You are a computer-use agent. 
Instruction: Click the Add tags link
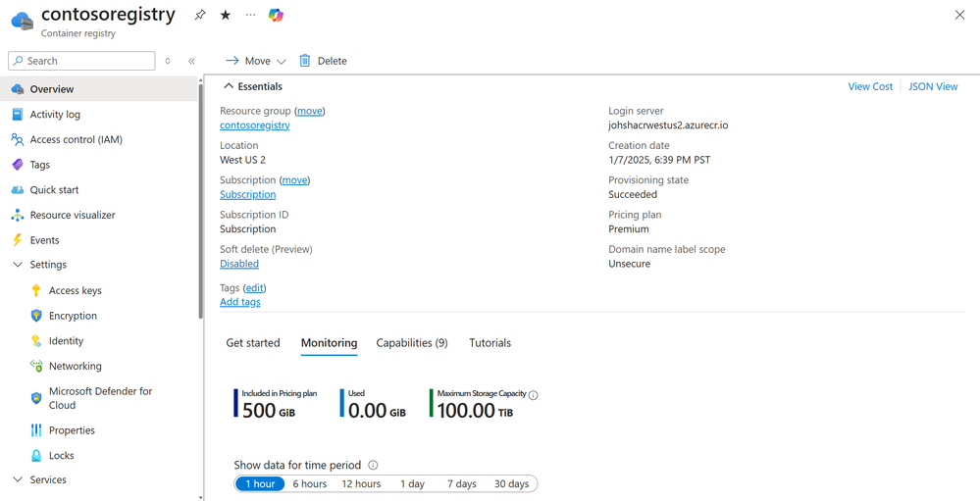(240, 302)
